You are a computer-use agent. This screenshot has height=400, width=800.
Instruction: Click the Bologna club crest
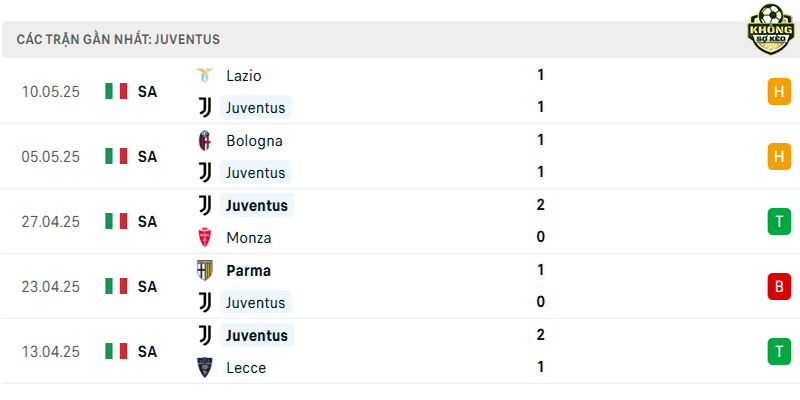click(x=205, y=140)
